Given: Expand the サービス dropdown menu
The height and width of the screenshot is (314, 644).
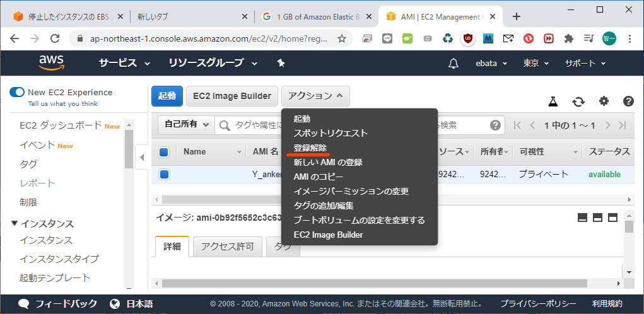Looking at the screenshot, I should tap(124, 63).
